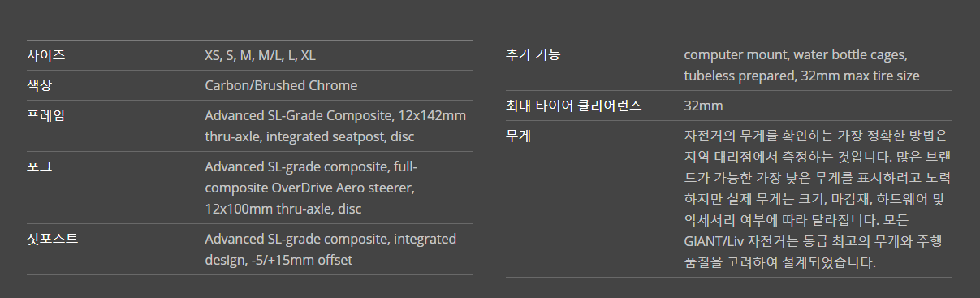Click the 포크 spec label
Image resolution: width=980 pixels, height=298 pixels.
[40, 166]
